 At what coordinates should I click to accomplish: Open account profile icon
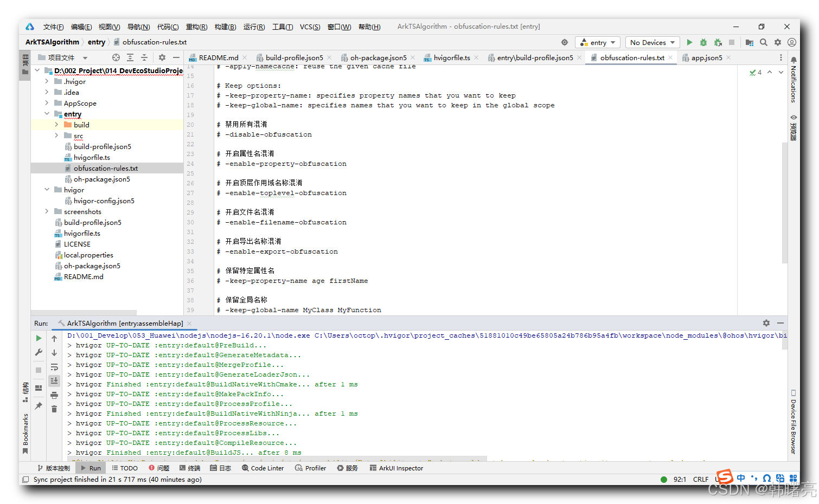pyautogui.click(x=792, y=42)
